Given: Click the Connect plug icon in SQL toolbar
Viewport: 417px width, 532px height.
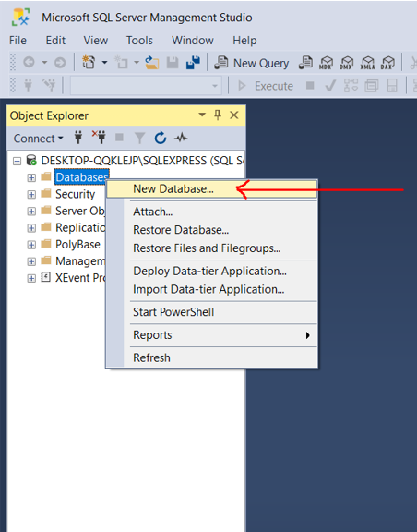Looking at the screenshot, I should coord(29,86).
